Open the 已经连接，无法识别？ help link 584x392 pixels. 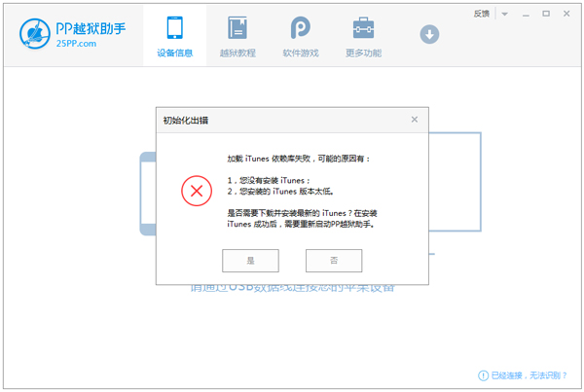tap(529, 375)
